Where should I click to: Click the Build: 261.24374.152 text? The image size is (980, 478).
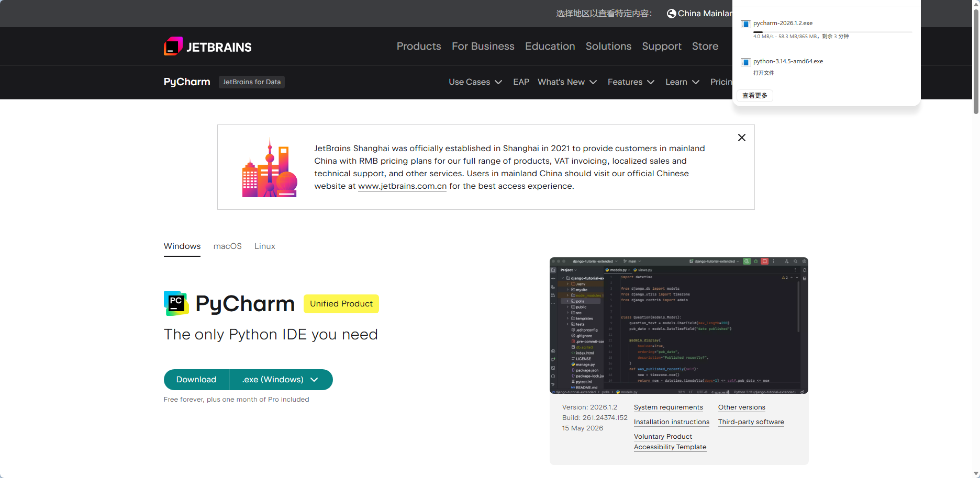coord(595,418)
